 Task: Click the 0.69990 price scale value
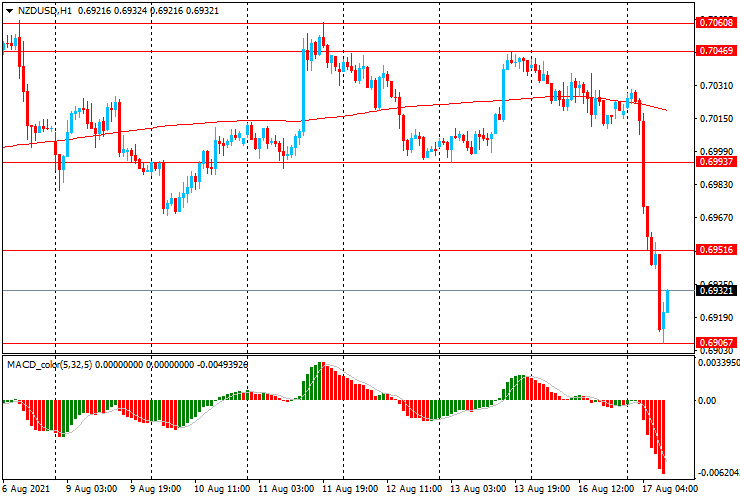[x=716, y=152]
